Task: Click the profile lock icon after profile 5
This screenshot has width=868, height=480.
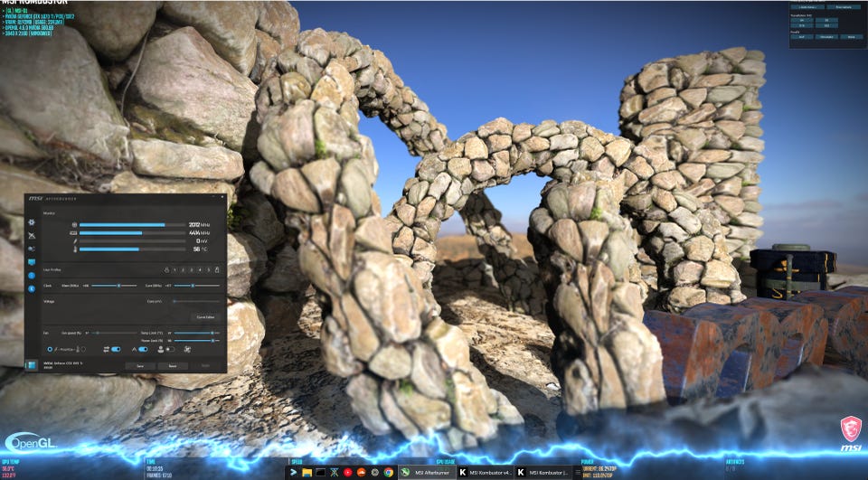Action: pyautogui.click(x=217, y=270)
